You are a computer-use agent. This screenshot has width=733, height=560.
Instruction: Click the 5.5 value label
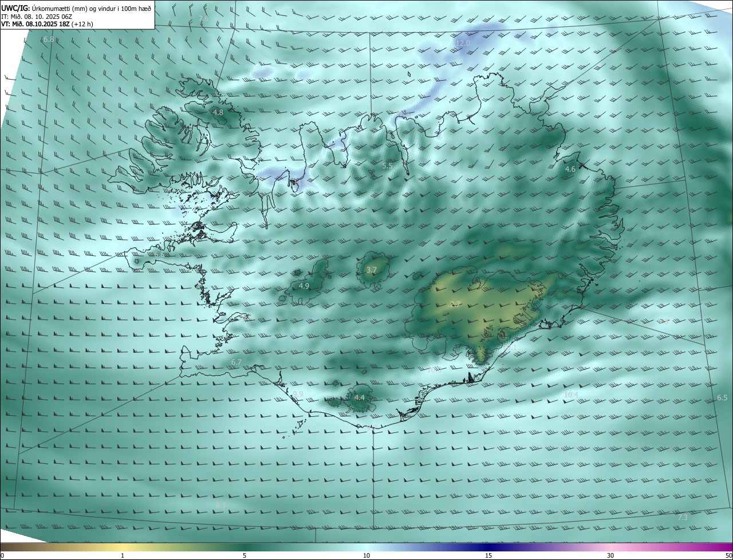(x=387, y=166)
